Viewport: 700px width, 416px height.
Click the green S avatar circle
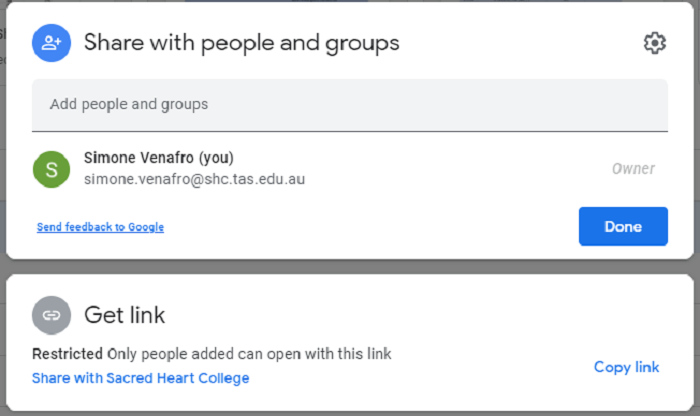pos(51,169)
